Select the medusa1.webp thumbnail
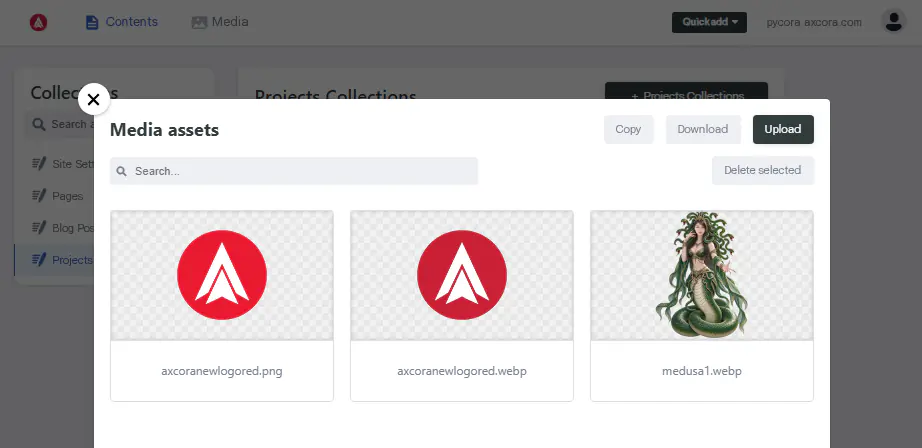The image size is (922, 448). (x=701, y=275)
